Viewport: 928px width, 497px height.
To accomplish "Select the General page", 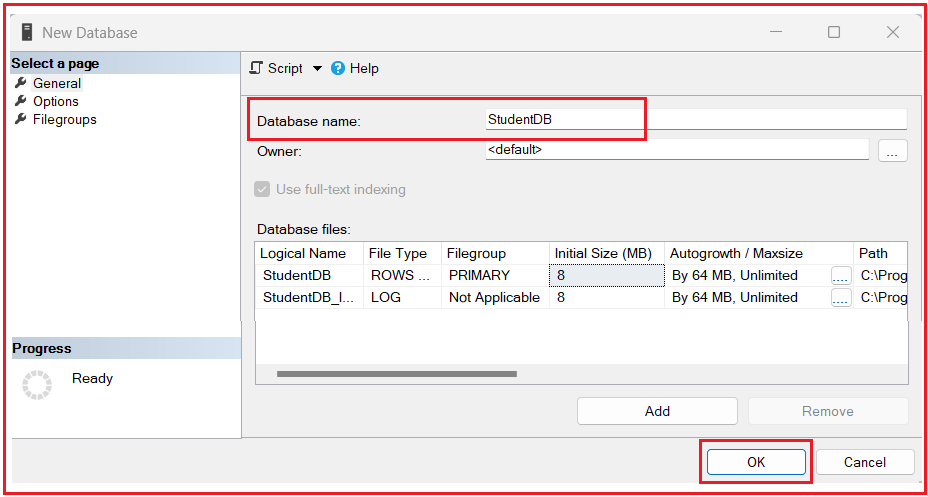I will click(x=57, y=83).
